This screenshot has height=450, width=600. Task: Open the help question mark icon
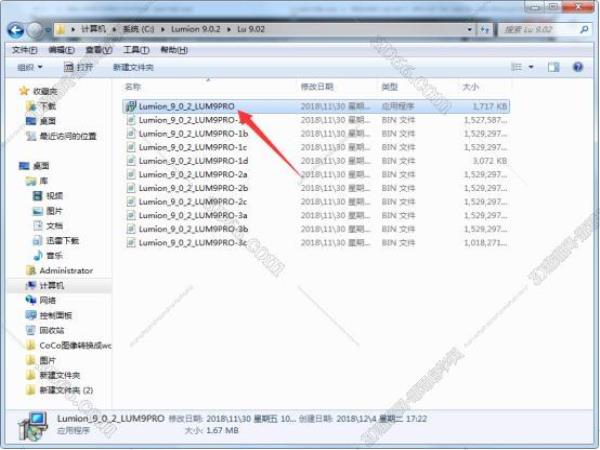coord(578,67)
